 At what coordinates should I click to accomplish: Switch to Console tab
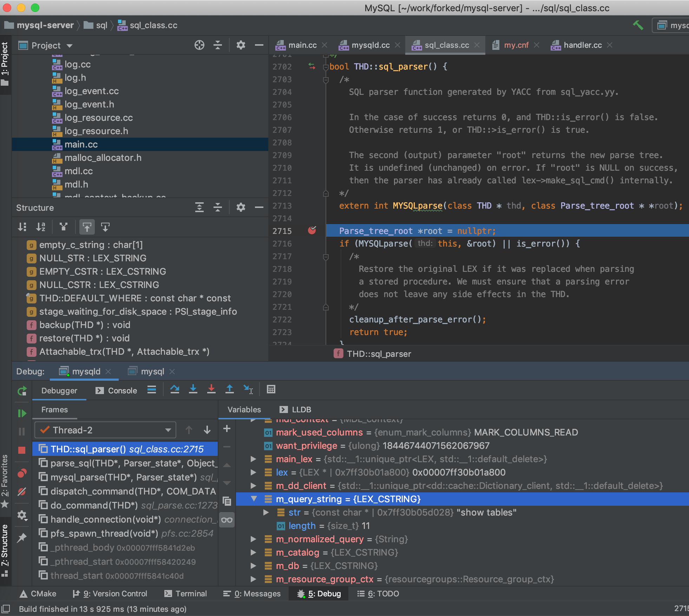click(x=116, y=391)
